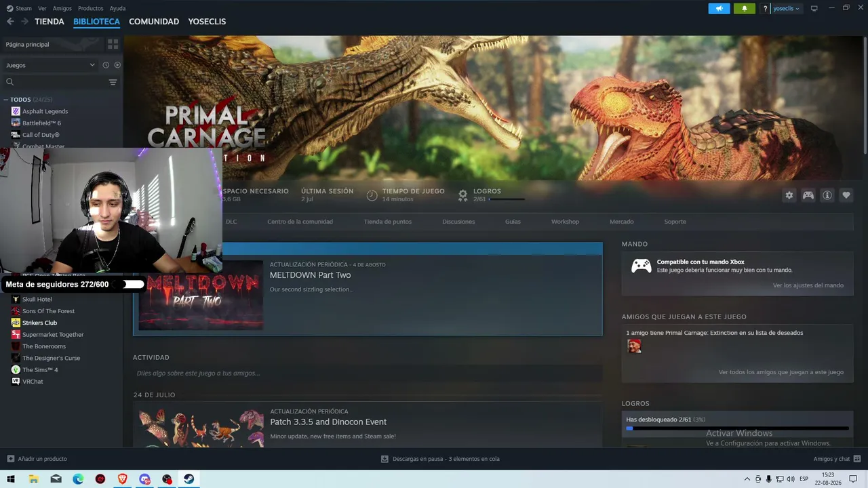The image size is (868, 488).
Task: Click the Asphalt Legends game icon
Action: (16, 111)
